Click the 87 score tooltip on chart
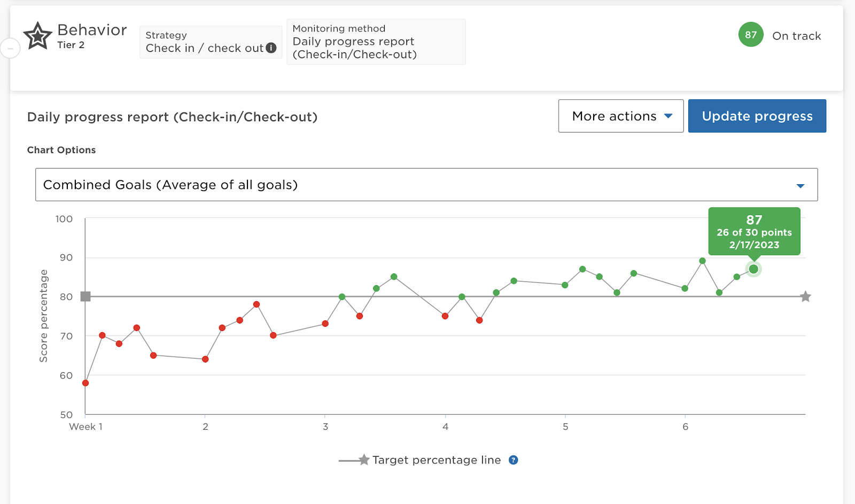The width and height of the screenshot is (855, 504). pos(754,231)
